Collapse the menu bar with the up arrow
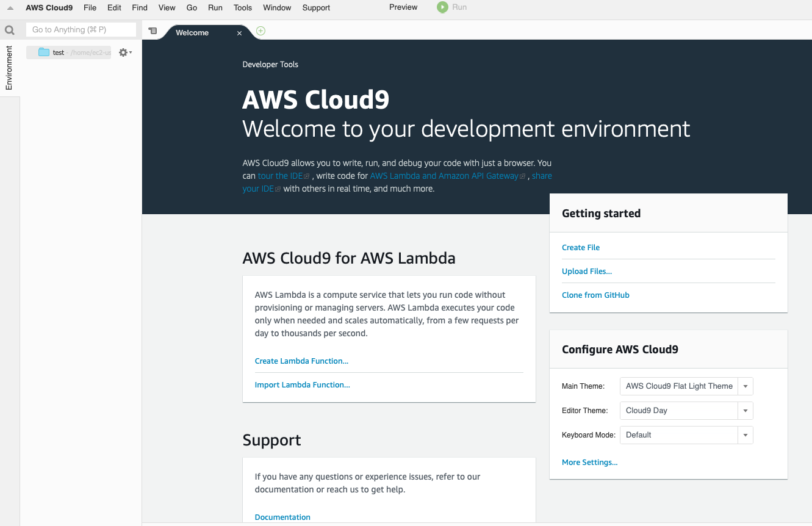Image resolution: width=812 pixels, height=526 pixels. [10, 8]
